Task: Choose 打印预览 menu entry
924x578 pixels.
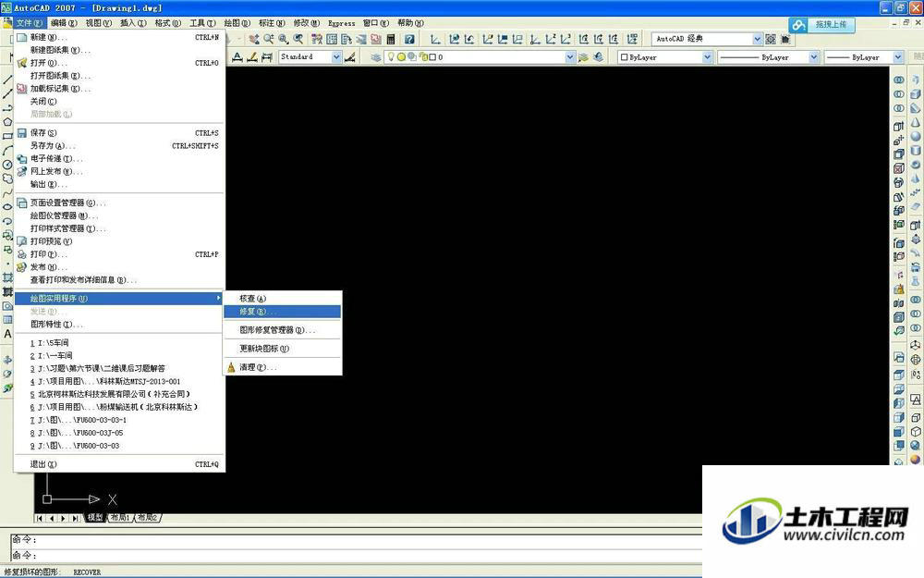Action: (118, 241)
